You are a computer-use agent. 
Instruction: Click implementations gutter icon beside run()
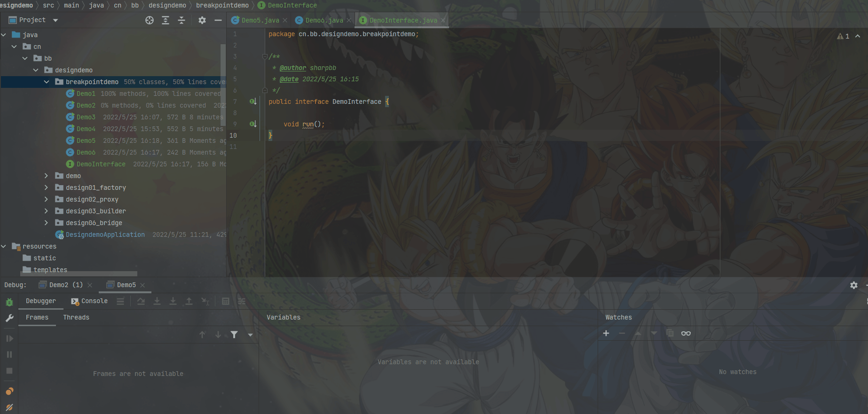point(253,124)
